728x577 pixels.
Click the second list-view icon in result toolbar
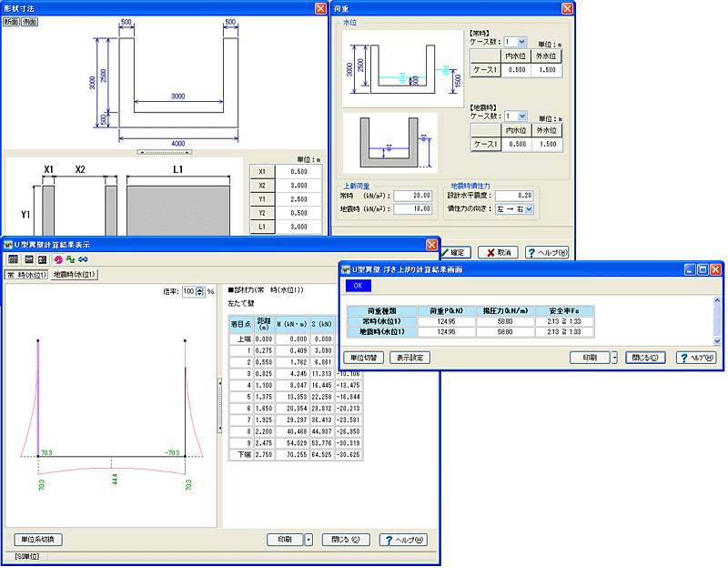coord(29,259)
